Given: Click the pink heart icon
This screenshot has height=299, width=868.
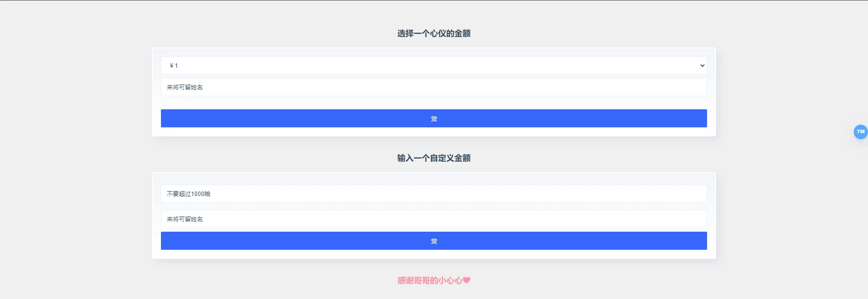Looking at the screenshot, I should [467, 280].
